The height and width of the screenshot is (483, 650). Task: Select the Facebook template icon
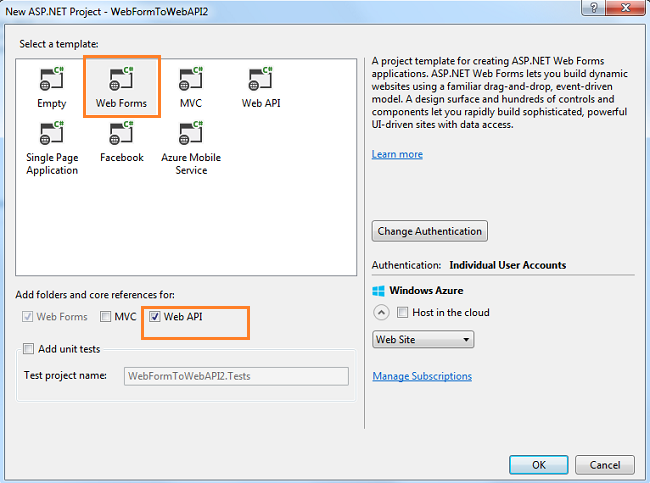[x=121, y=134]
